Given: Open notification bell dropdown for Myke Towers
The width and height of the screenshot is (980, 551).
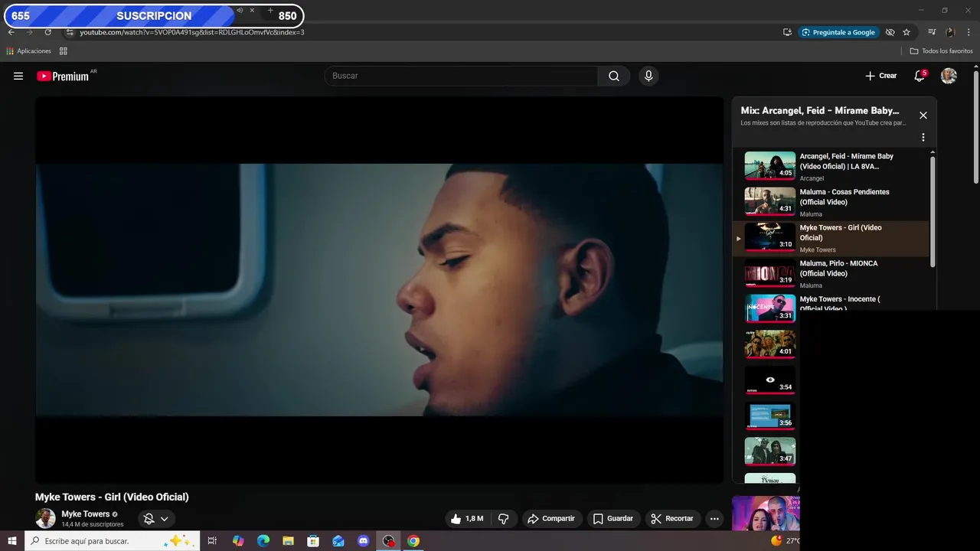Looking at the screenshot, I should coord(156,519).
